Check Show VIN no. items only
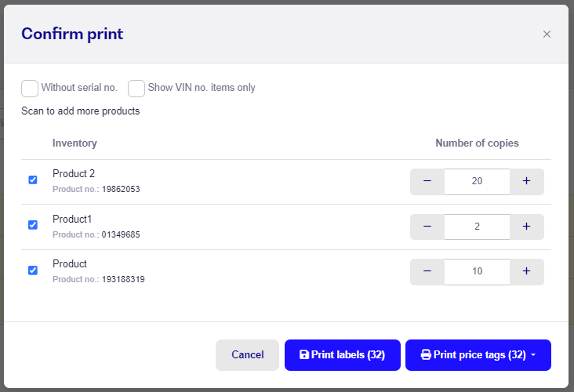 136,89
